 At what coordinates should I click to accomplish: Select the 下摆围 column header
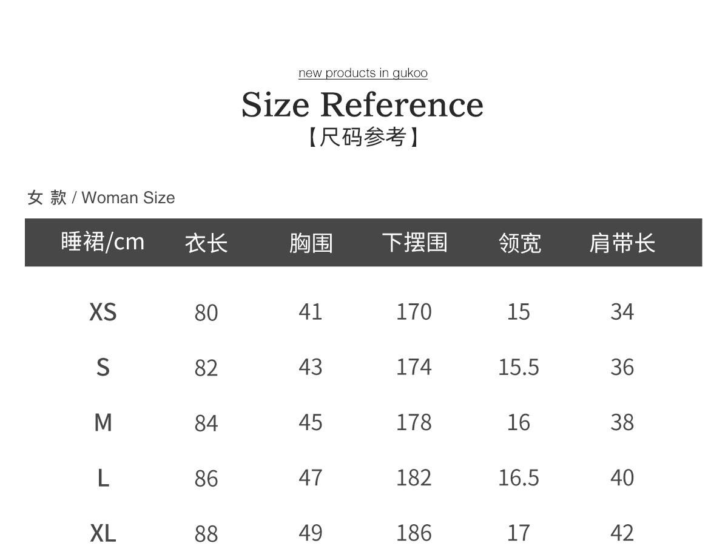(414, 243)
